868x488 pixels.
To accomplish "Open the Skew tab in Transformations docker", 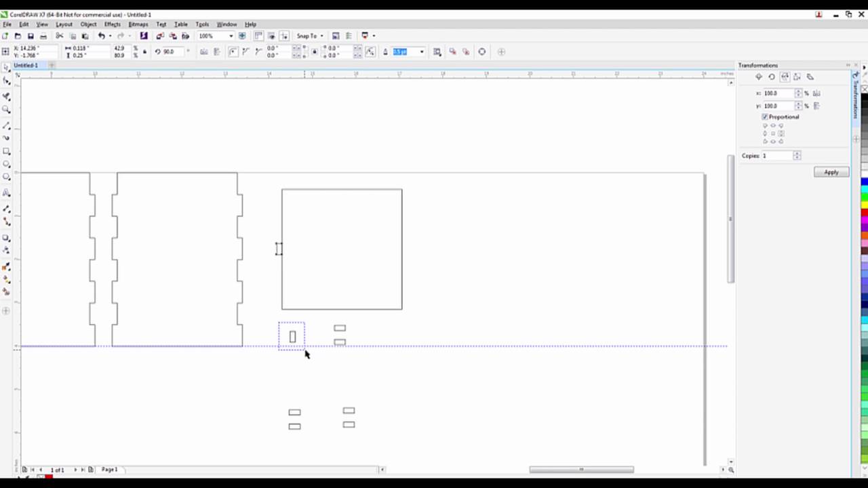I will [810, 77].
